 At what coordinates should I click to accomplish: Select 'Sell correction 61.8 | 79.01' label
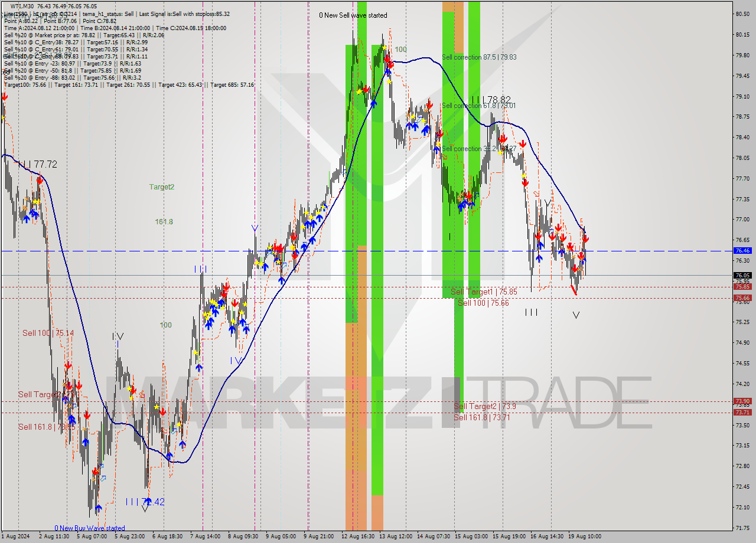[x=479, y=106]
